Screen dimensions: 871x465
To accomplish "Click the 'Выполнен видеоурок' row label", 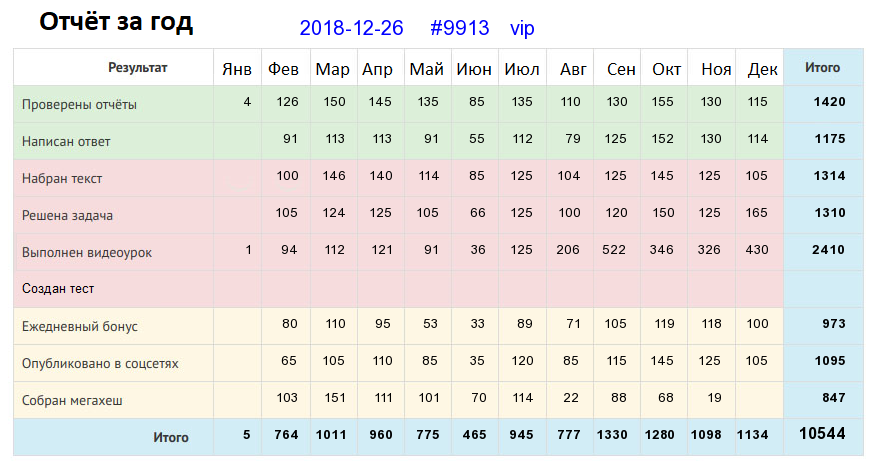I will (x=87, y=253).
